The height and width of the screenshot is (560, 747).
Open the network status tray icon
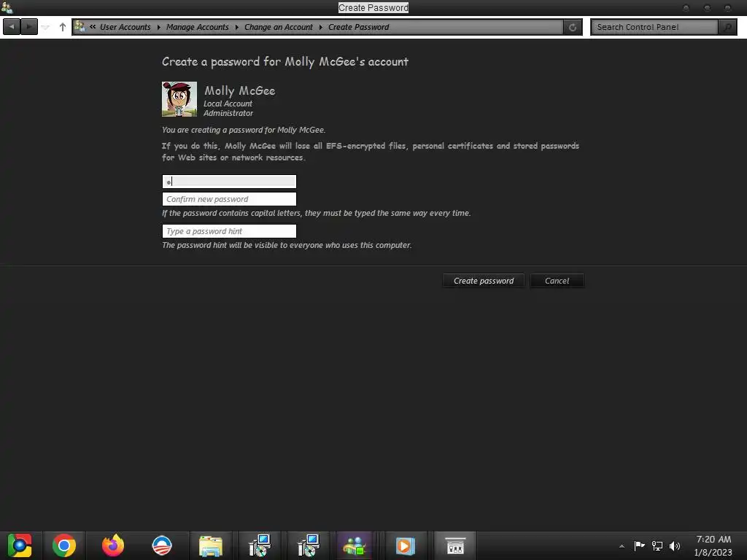point(657,545)
